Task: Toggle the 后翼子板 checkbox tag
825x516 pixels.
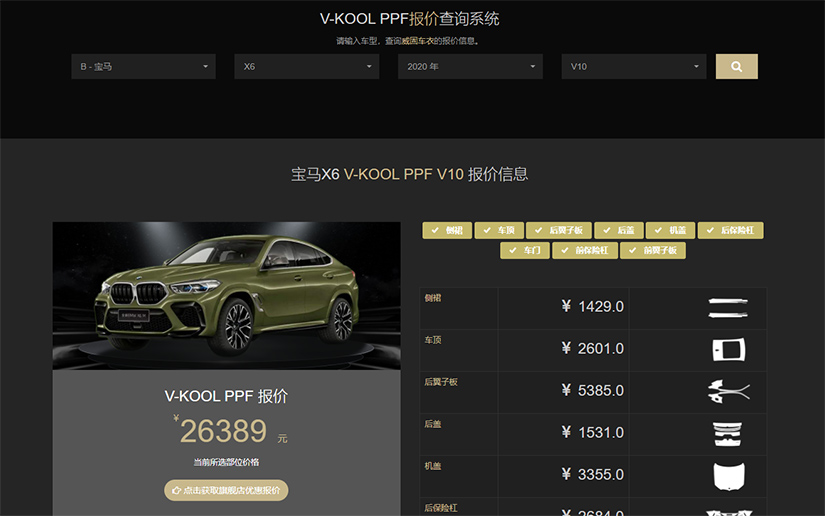Action: point(559,230)
